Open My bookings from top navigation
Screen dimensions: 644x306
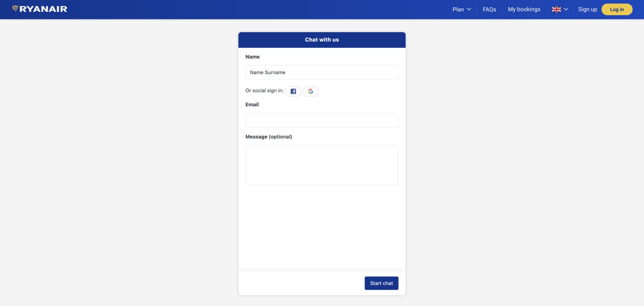click(524, 9)
